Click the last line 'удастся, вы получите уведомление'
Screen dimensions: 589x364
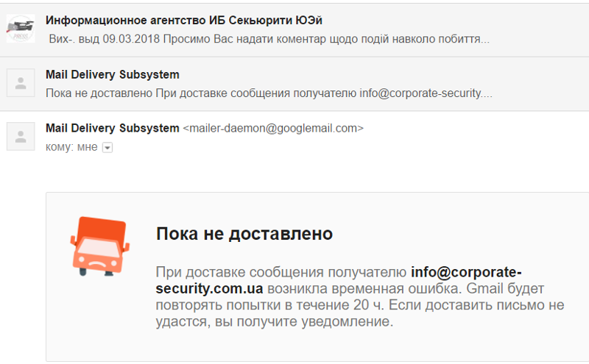click(x=274, y=321)
